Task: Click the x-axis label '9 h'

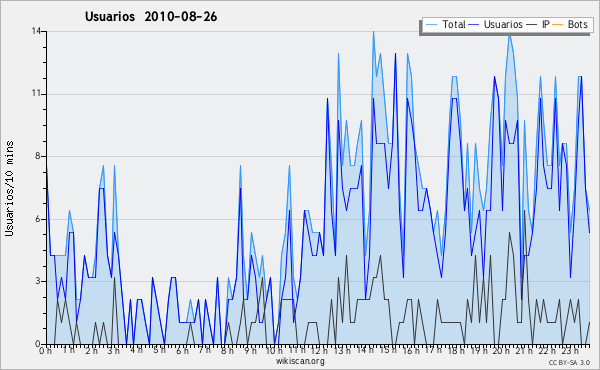Action: tap(251, 350)
